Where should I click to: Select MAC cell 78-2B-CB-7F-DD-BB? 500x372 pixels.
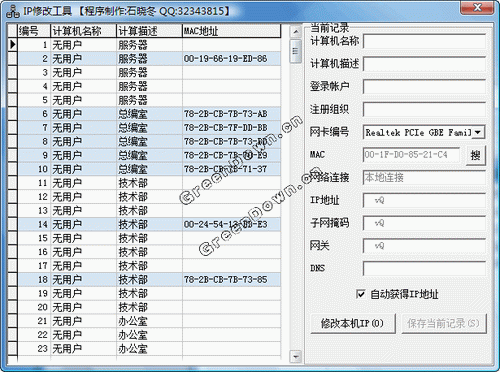tap(231, 128)
